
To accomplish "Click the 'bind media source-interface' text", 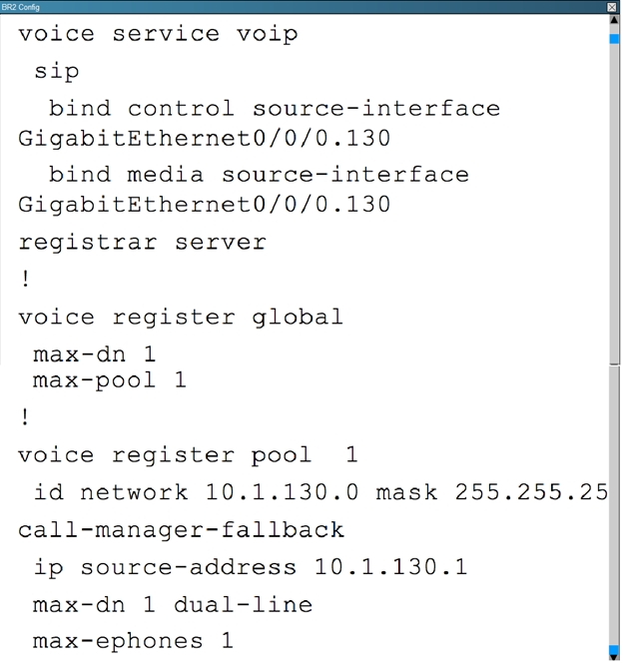I will point(259,175).
